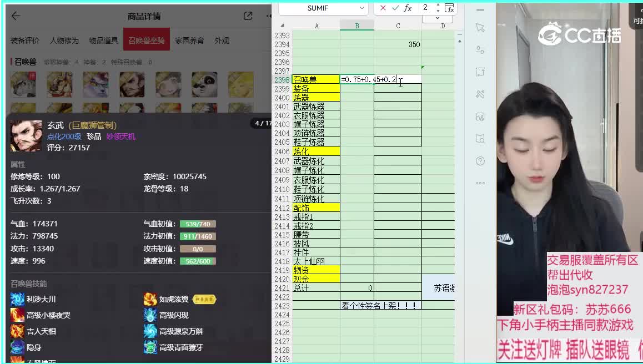Click the select-all corner of the spreadsheet
643x364 pixels.
tap(282, 26)
